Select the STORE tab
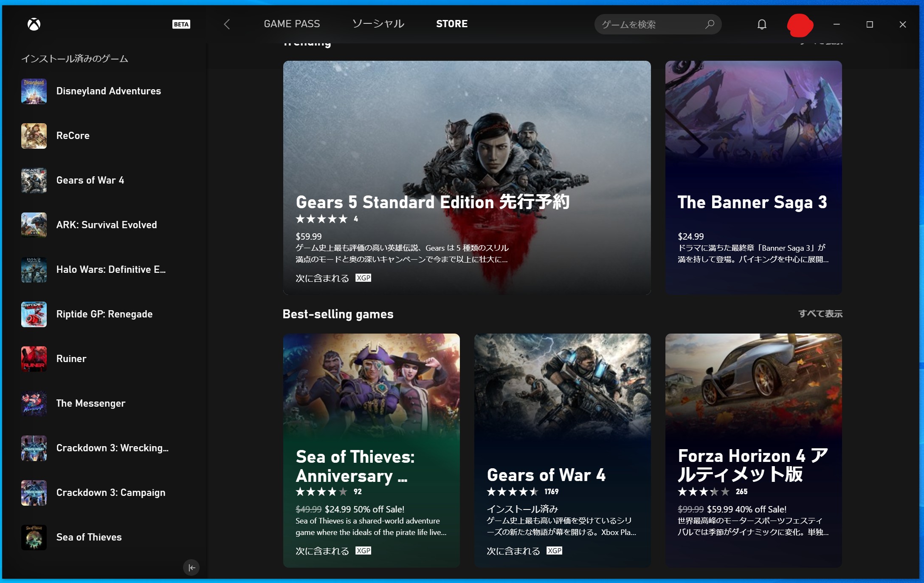The width and height of the screenshot is (924, 583). click(x=452, y=24)
